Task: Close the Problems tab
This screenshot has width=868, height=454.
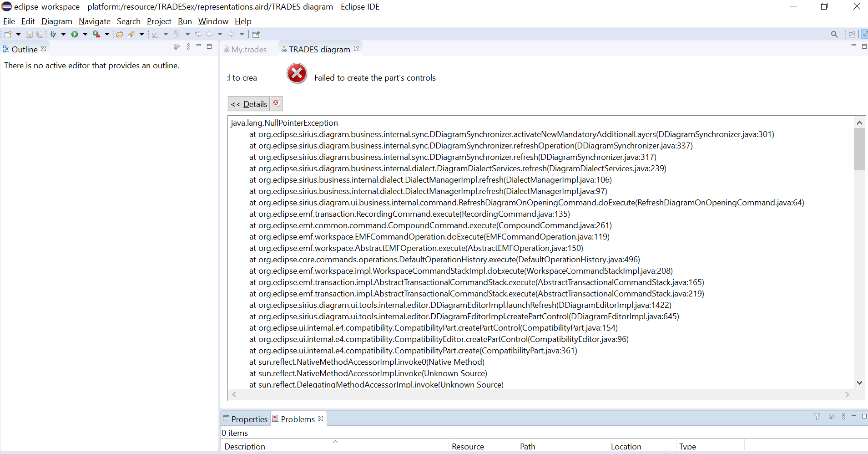Action: [321, 418]
